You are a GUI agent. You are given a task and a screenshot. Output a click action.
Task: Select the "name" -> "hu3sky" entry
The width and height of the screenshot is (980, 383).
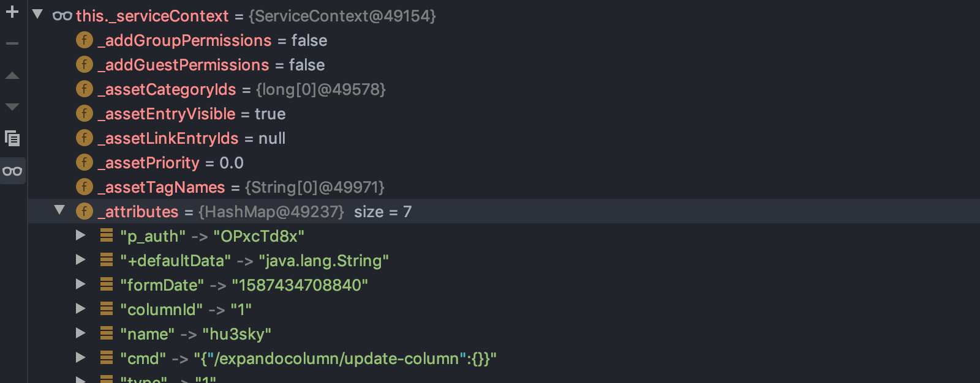click(195, 334)
